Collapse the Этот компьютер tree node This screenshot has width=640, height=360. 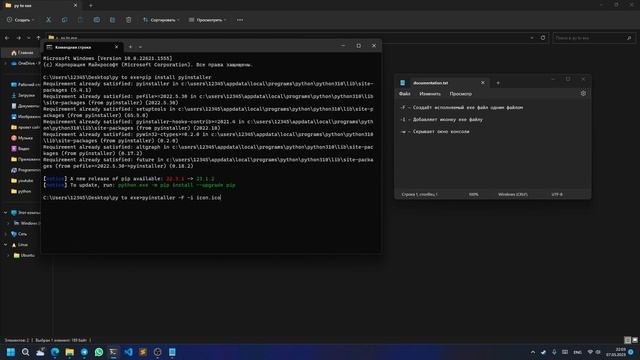point(6,213)
